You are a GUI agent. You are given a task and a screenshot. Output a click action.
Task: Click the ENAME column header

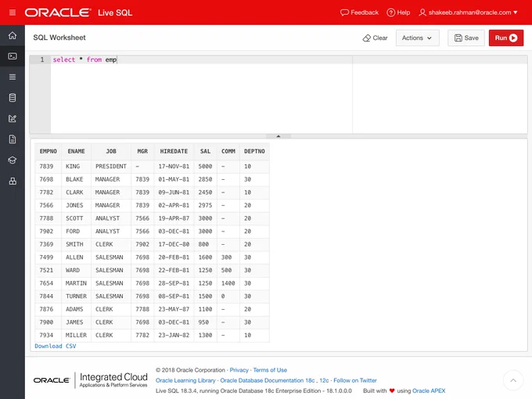coord(76,151)
